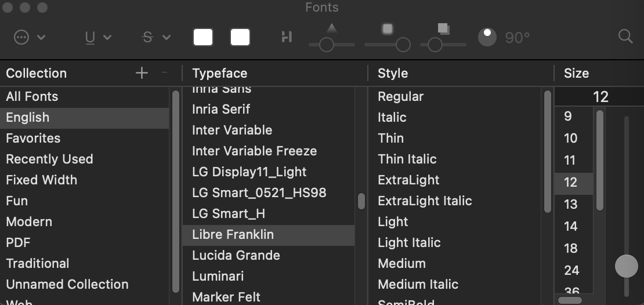Select the Medium Italic style
Viewport: 644px width, 305px height.
[455, 285]
